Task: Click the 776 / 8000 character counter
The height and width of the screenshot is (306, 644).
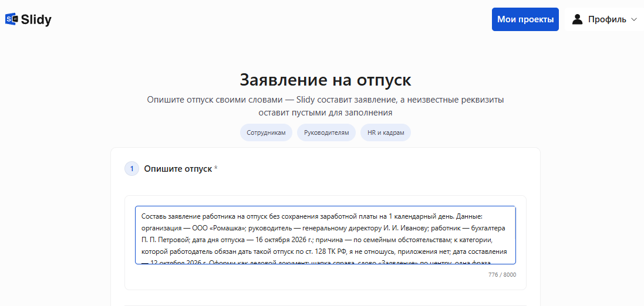Action: click(x=503, y=274)
